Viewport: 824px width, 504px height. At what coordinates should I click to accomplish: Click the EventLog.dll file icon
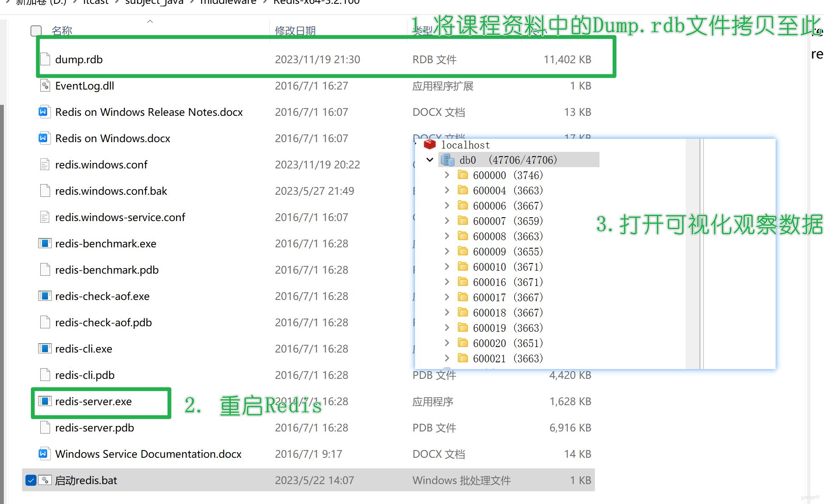45,86
